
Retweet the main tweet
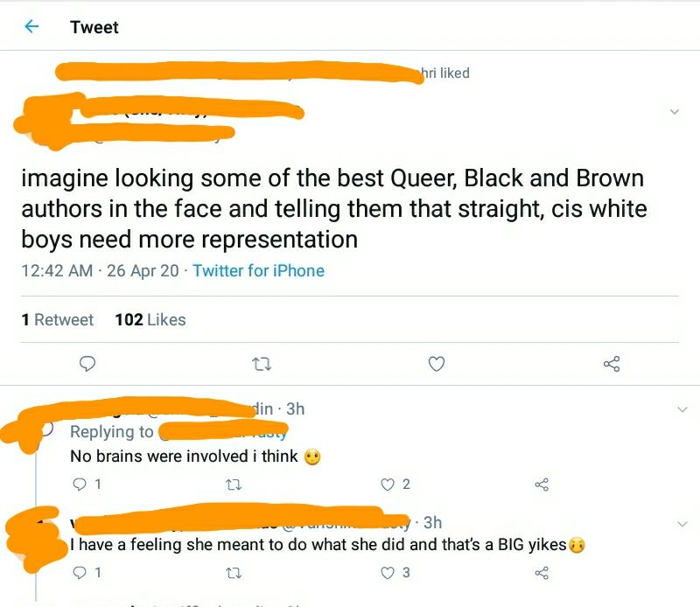pos(262,364)
